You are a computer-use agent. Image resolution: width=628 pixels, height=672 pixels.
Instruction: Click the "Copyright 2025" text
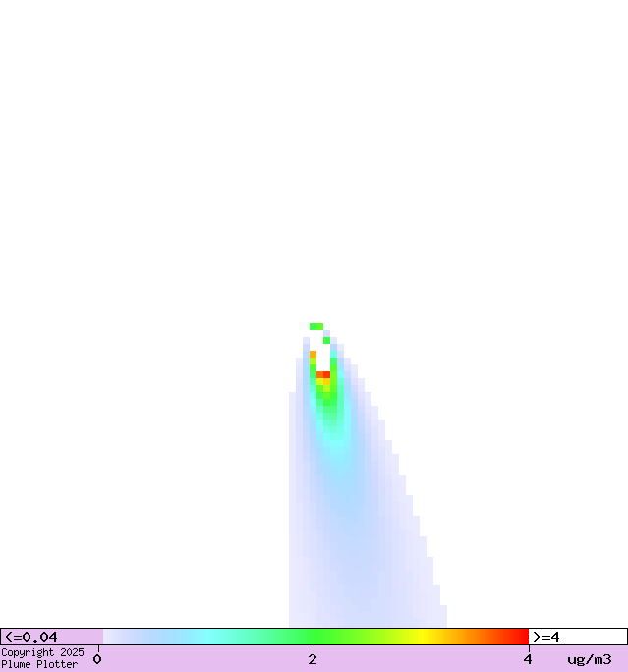(42, 652)
